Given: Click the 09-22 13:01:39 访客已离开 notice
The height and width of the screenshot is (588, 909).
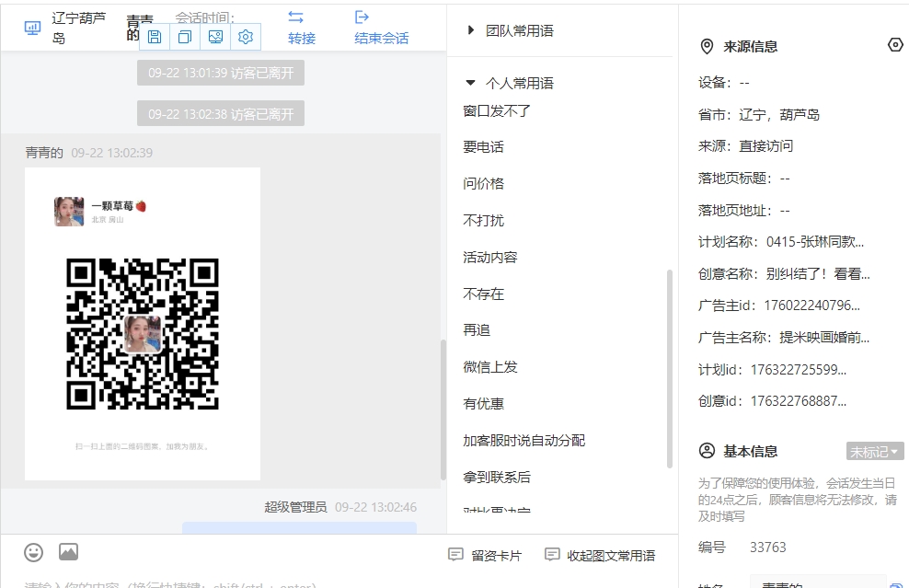Looking at the screenshot, I should [221, 73].
